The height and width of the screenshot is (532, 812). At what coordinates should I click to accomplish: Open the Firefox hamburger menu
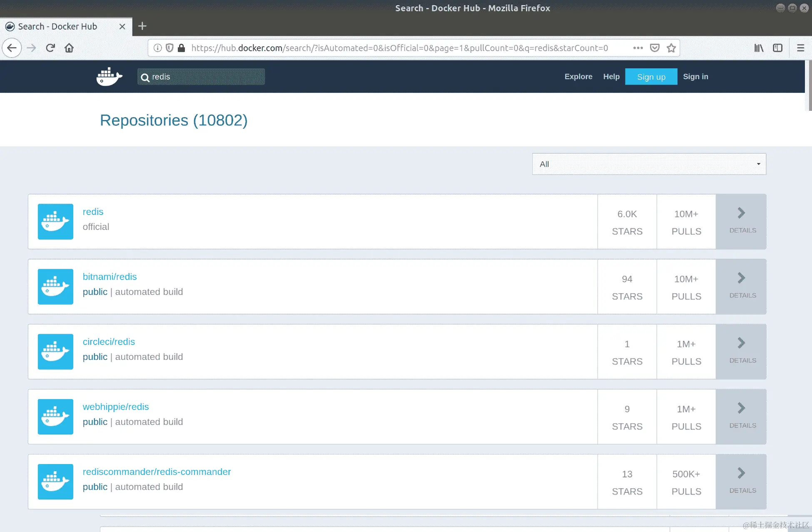[800, 48]
